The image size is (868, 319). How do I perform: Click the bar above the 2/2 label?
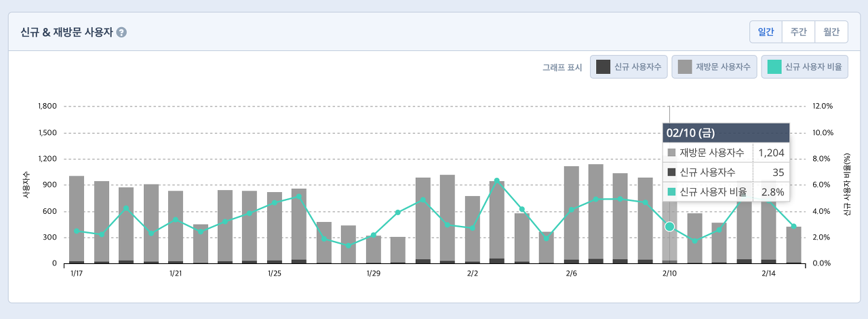coord(473,229)
